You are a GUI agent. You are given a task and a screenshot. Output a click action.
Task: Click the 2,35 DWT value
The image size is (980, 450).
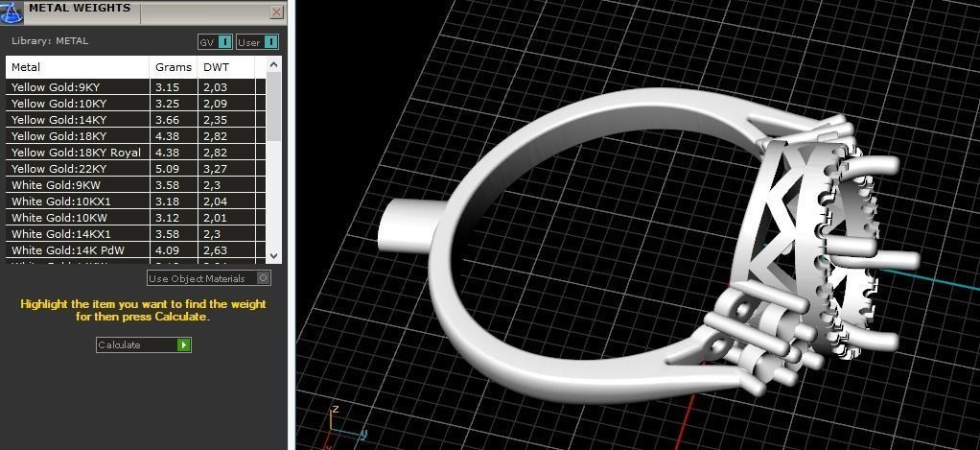click(215, 120)
